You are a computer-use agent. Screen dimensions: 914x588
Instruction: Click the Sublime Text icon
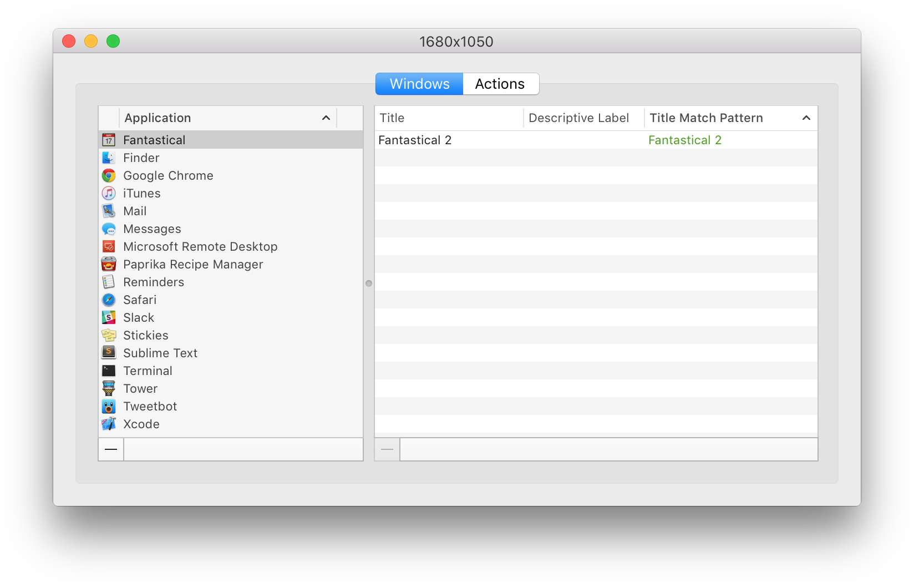109,353
